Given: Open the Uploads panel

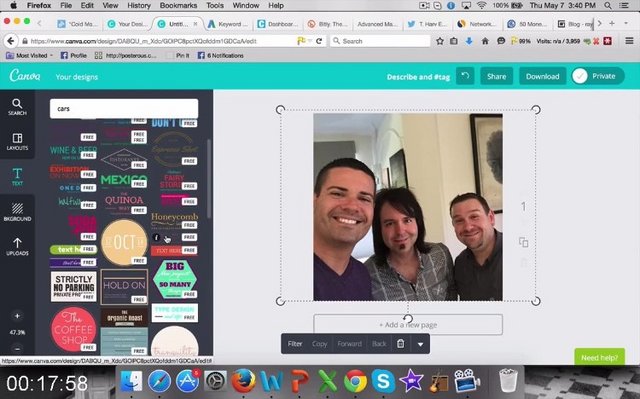Looking at the screenshot, I should [x=17, y=247].
